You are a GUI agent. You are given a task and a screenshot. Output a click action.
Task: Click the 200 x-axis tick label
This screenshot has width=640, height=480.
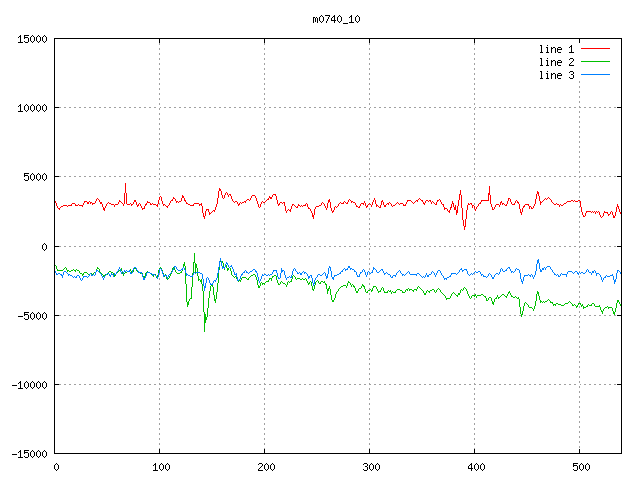(x=265, y=466)
